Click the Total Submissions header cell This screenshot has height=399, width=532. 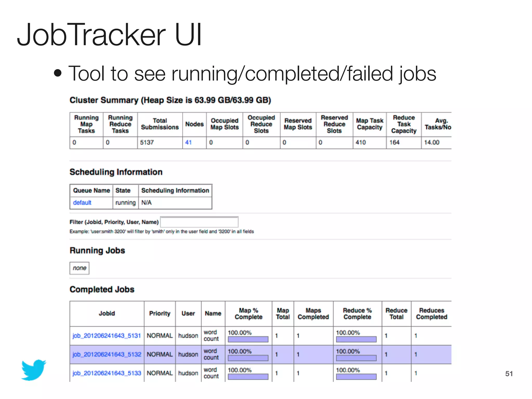click(x=160, y=124)
